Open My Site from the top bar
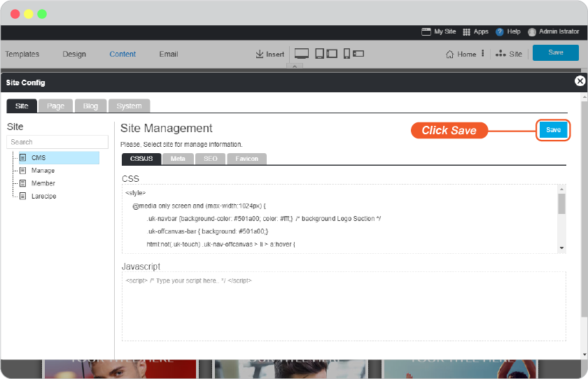The height and width of the screenshot is (379, 588). [438, 31]
